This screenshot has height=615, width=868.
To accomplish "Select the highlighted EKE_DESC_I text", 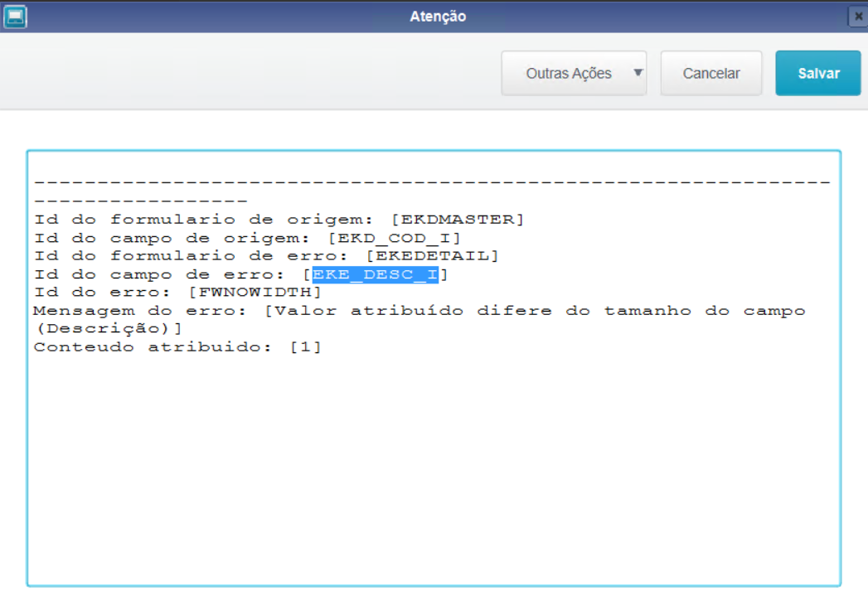I will click(376, 274).
